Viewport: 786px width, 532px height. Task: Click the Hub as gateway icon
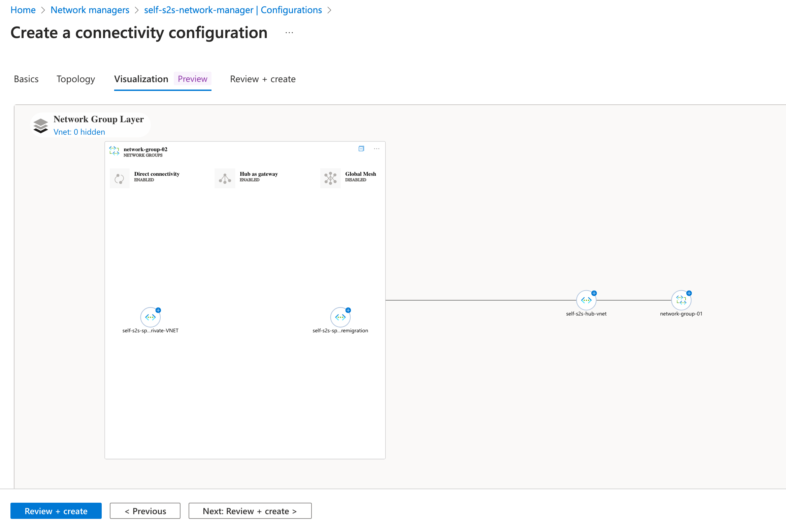(225, 178)
